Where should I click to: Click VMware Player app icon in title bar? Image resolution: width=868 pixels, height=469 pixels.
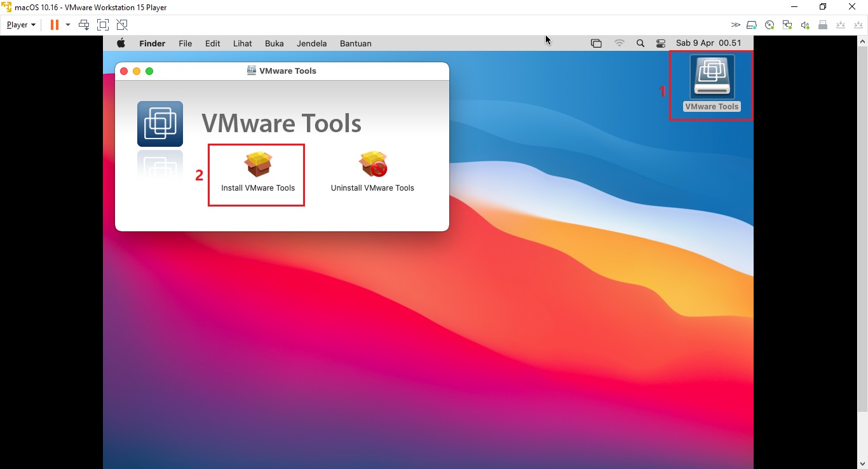(7, 7)
